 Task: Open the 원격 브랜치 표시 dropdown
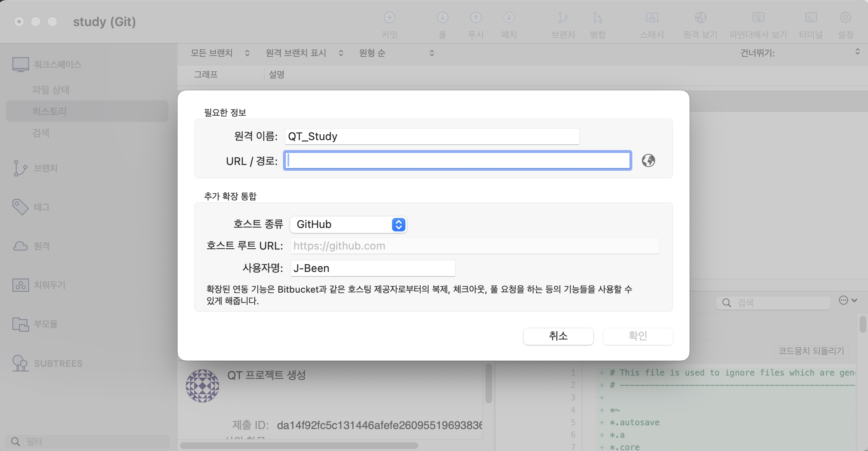[x=304, y=53]
